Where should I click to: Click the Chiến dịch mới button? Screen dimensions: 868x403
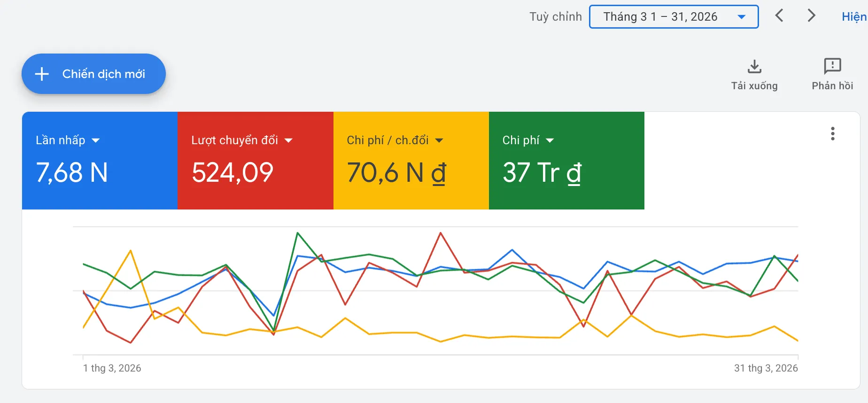tap(93, 74)
